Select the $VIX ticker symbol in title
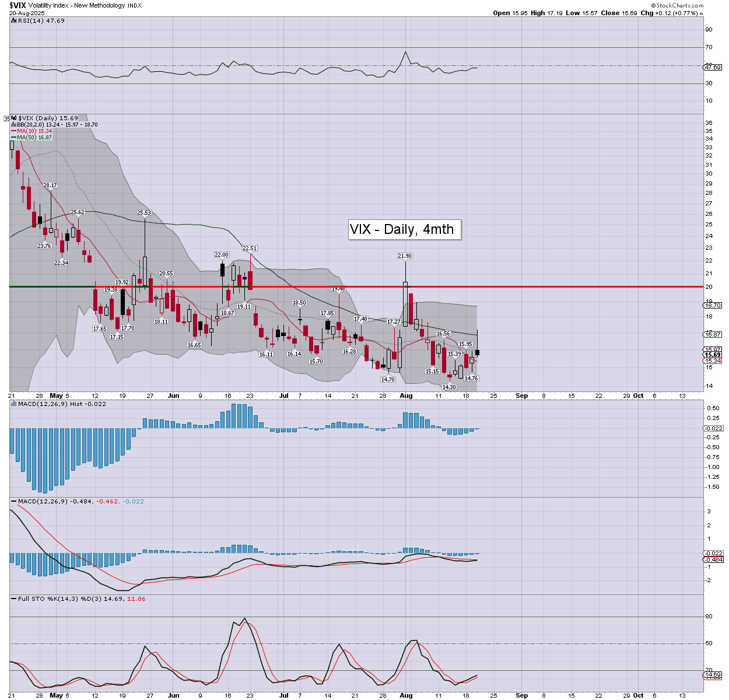729x700 pixels. [17, 5]
